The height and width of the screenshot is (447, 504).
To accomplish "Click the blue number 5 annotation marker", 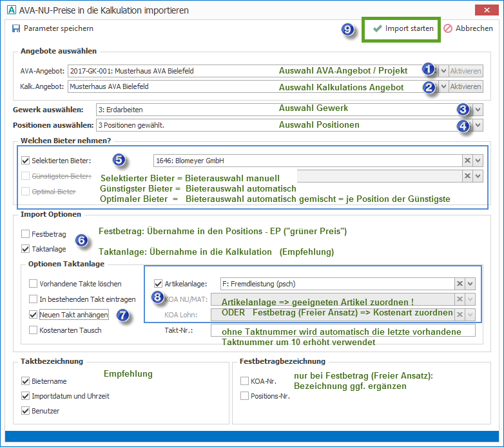I will 119,159.
